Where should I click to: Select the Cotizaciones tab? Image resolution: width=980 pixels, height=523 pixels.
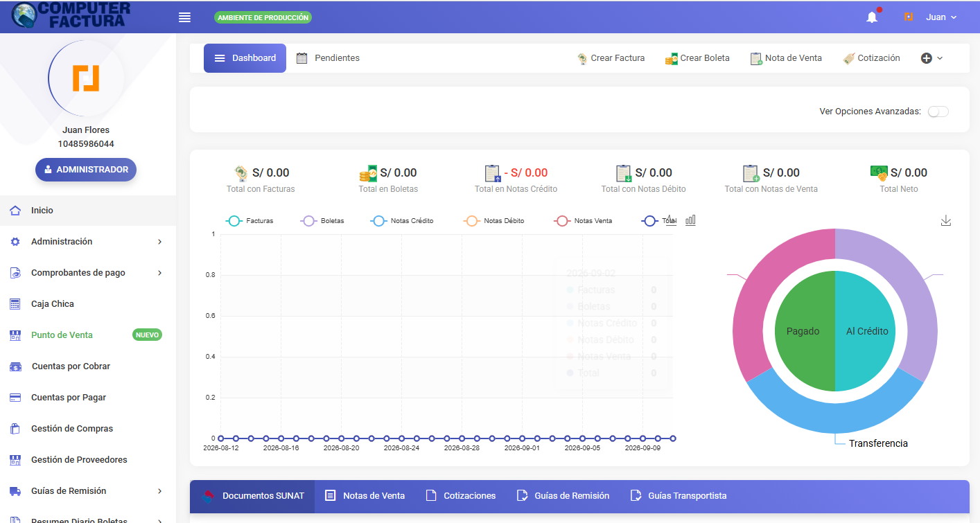461,496
